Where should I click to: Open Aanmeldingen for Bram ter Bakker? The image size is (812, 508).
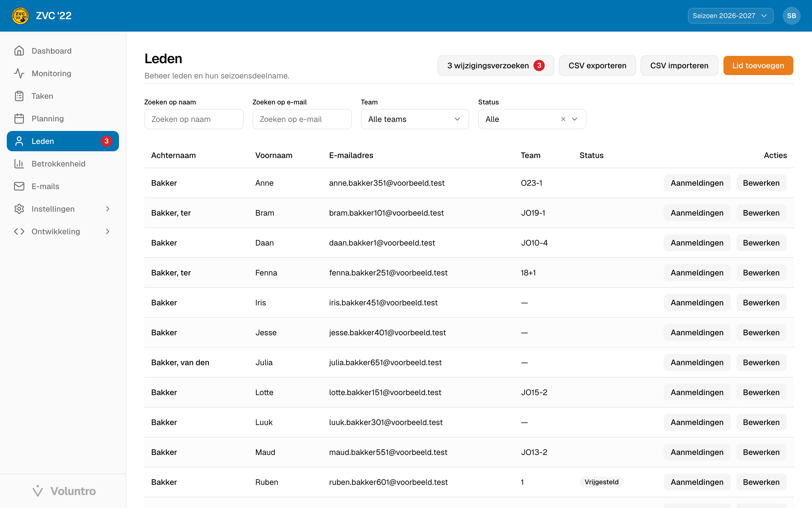pos(697,213)
